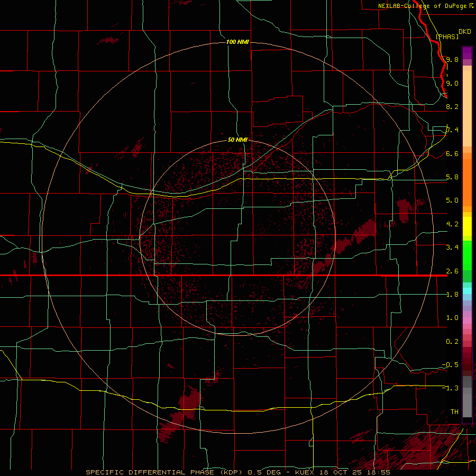Viewport: 476px width, 476px height.
Task: Click the TH label at the scale bottom
Action: click(454, 412)
